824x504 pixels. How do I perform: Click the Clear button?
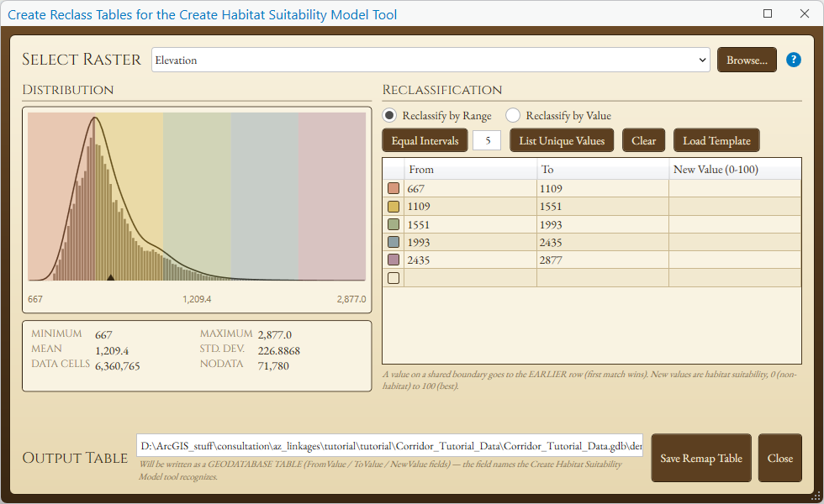[x=644, y=141]
